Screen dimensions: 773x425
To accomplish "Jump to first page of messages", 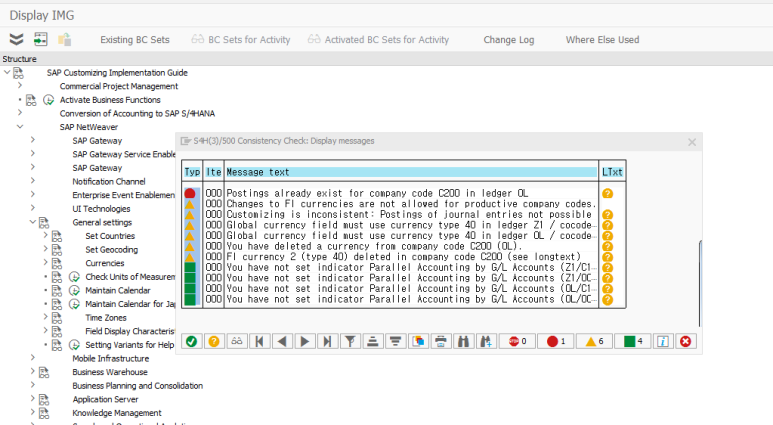I will pos(259,341).
